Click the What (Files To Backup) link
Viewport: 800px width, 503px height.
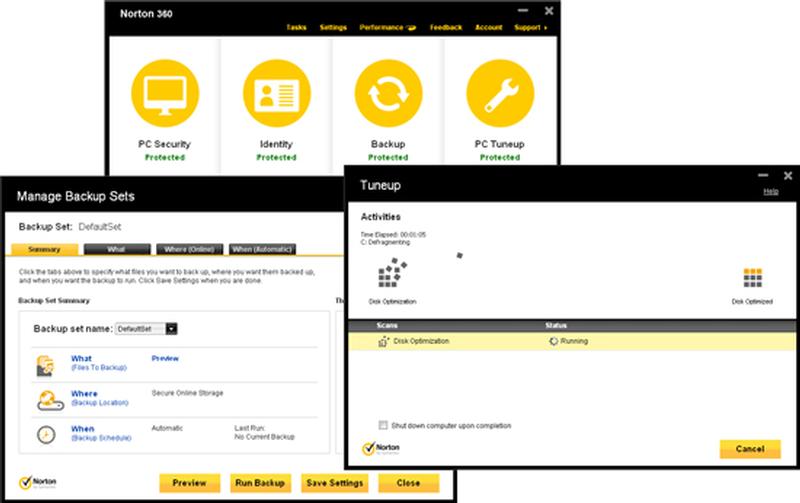click(x=99, y=363)
